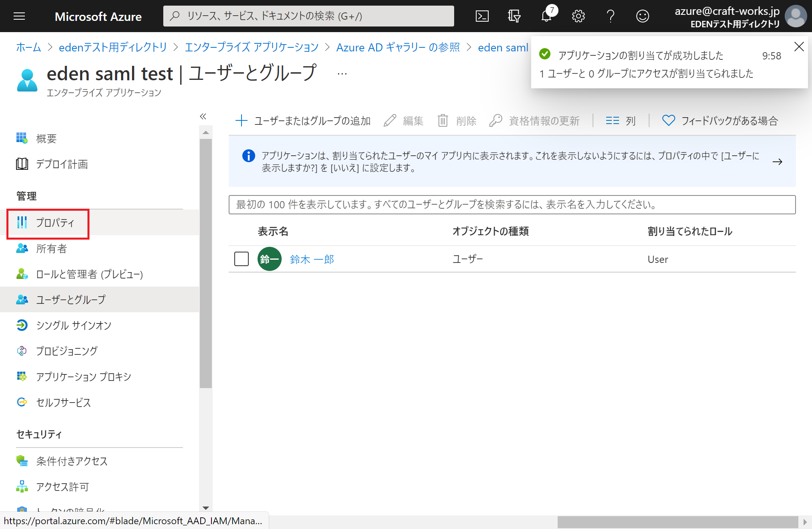Open the 鈴木 一郎 user link

tap(312, 259)
